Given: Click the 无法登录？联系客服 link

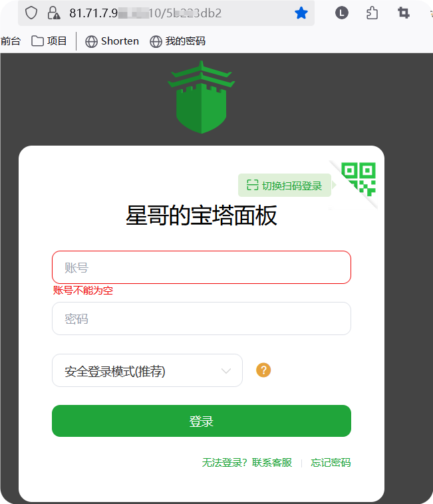Looking at the screenshot, I should pos(247,463).
